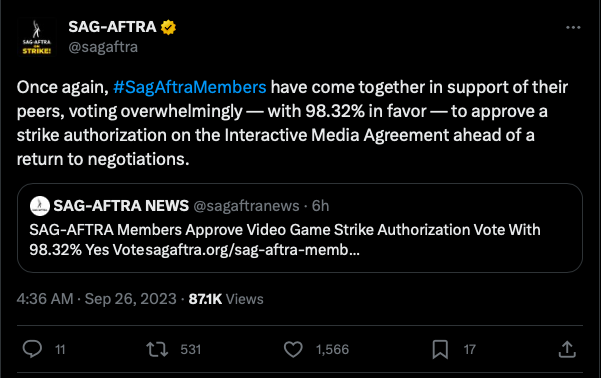Image resolution: width=601 pixels, height=378 pixels.
Task: Click SAG-AFTRA NEWS small avatar
Action: (39, 206)
